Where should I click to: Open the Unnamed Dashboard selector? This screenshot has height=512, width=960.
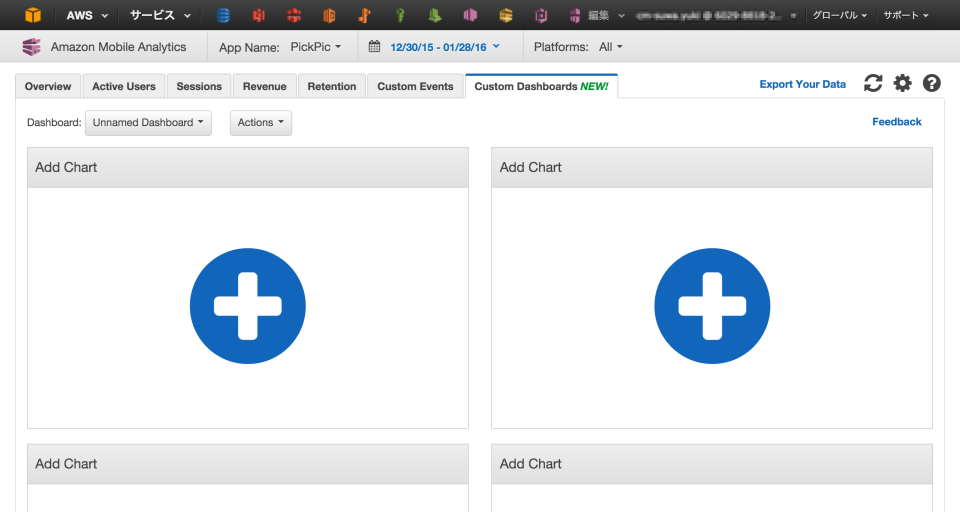click(x=148, y=122)
